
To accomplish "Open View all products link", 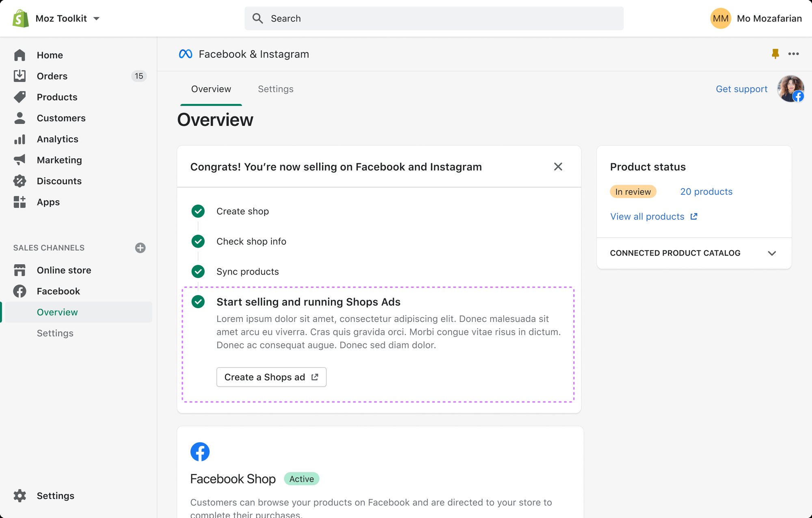I will pos(654,216).
